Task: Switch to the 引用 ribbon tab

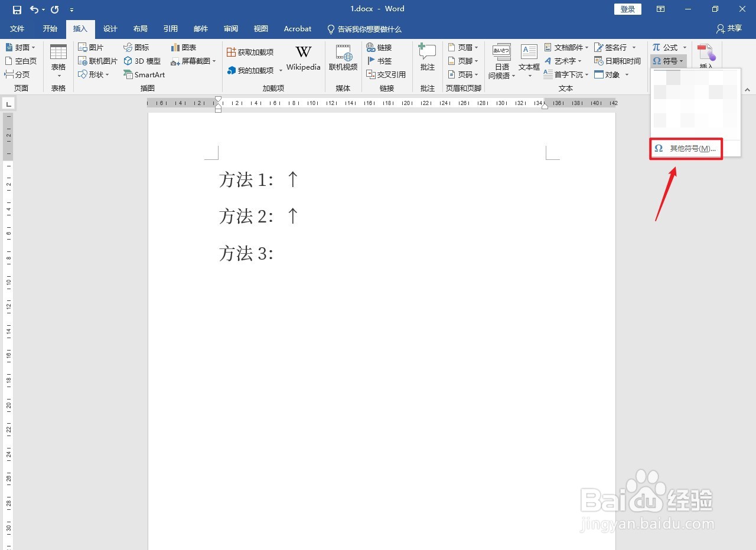Action: click(171, 28)
